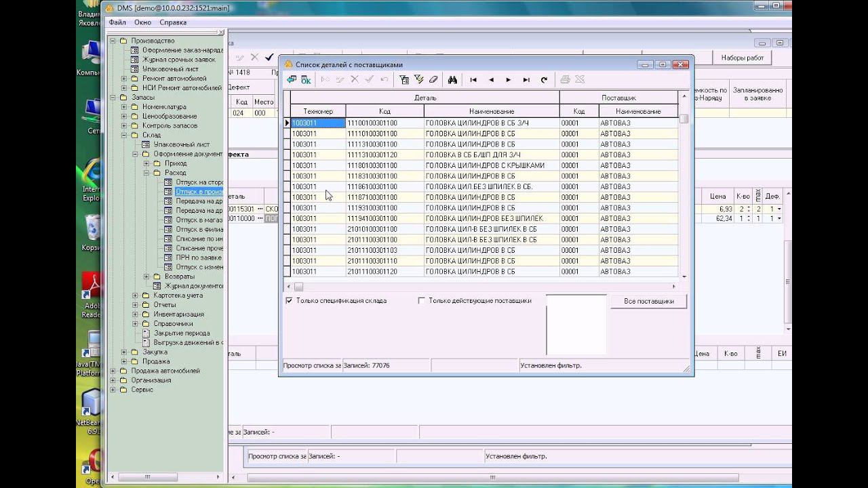Viewport: 868px width, 488px height.
Task: Click the 'Все поставщики' button
Action: [648, 301]
